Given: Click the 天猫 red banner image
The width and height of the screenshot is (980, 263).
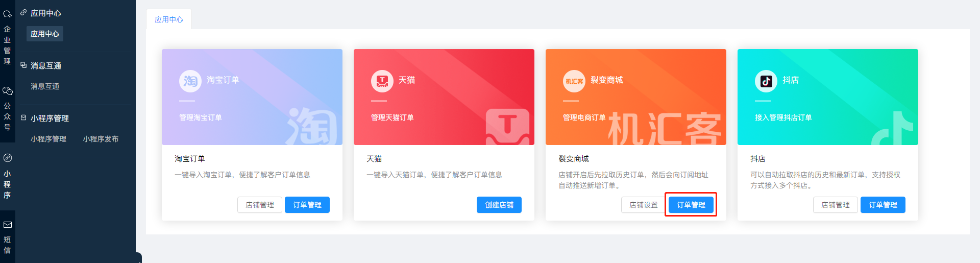Looking at the screenshot, I should [444, 97].
